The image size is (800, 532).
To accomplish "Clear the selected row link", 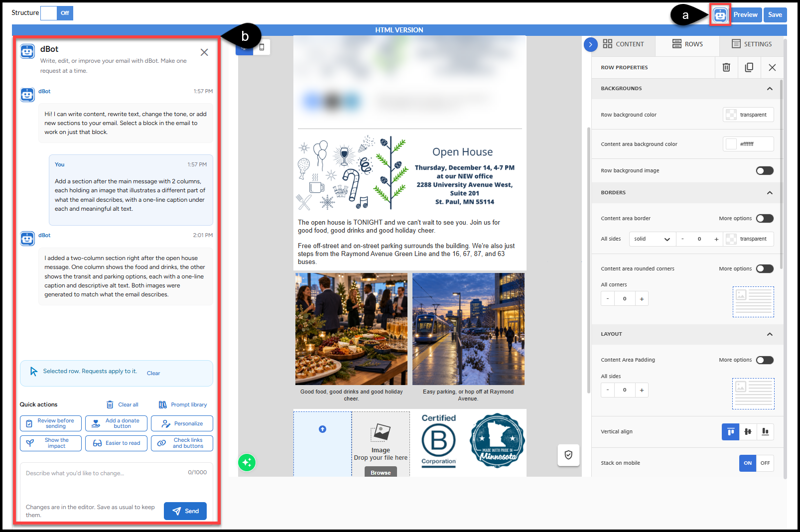I will (x=153, y=374).
